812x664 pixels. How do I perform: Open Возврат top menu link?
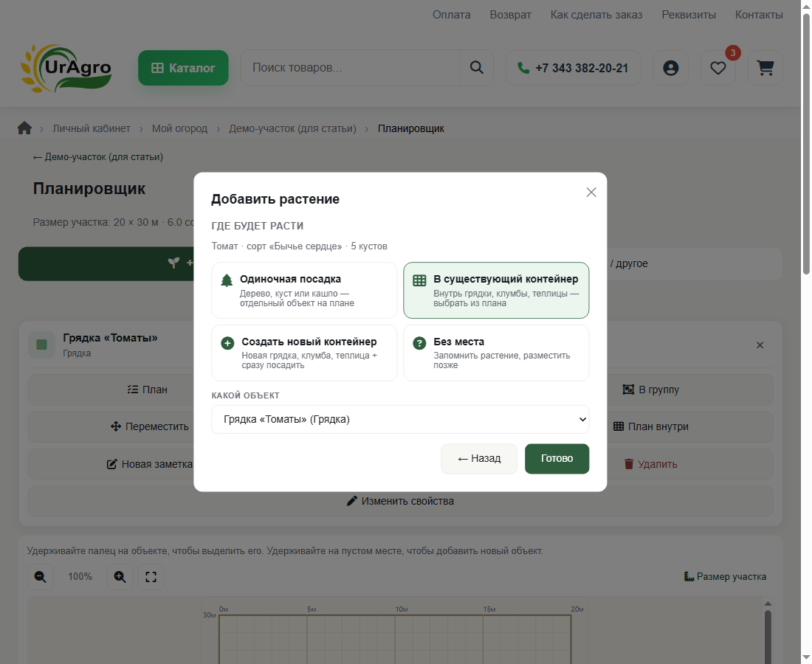tap(510, 15)
